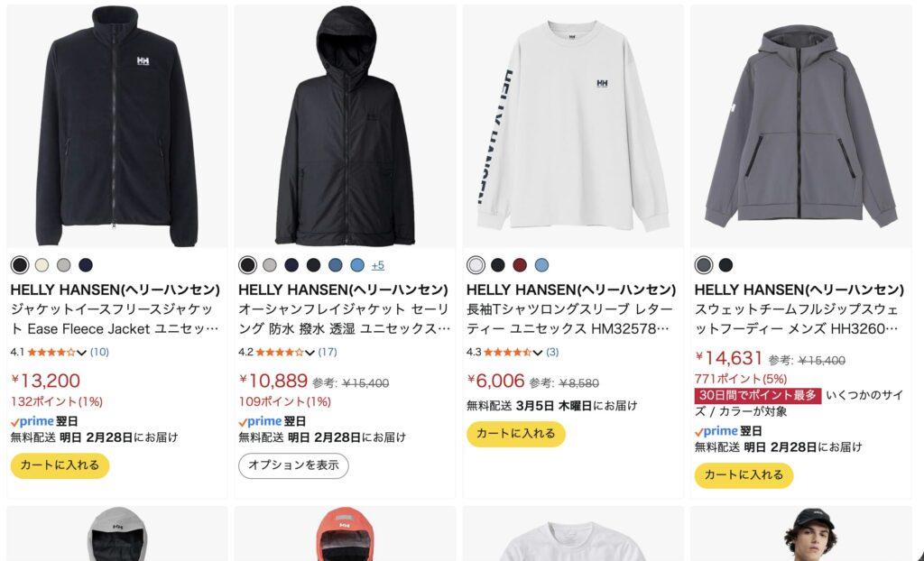The image size is (924, 561).
Task: Expand the 4.2 star rating dropdown arrow
Action: (310, 353)
